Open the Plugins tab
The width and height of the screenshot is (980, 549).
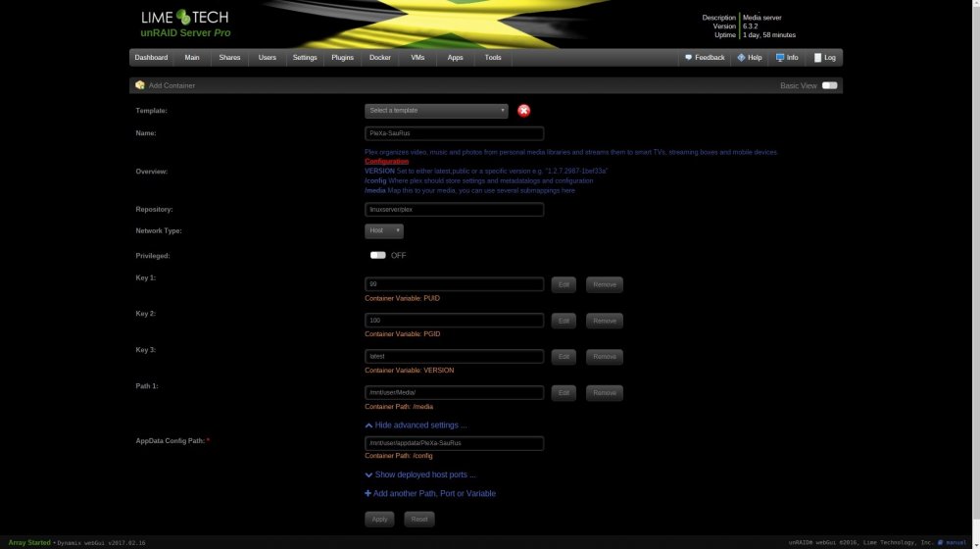(x=342, y=58)
